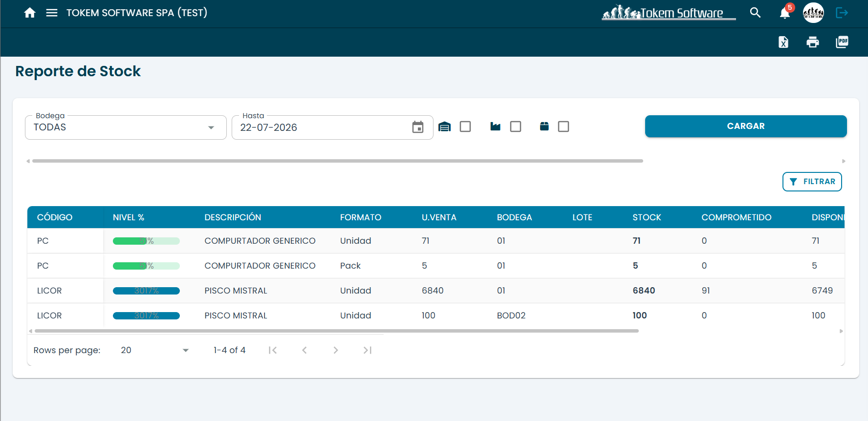Click the Tokem Software logo
This screenshot has width=868, height=421.
[668, 13]
